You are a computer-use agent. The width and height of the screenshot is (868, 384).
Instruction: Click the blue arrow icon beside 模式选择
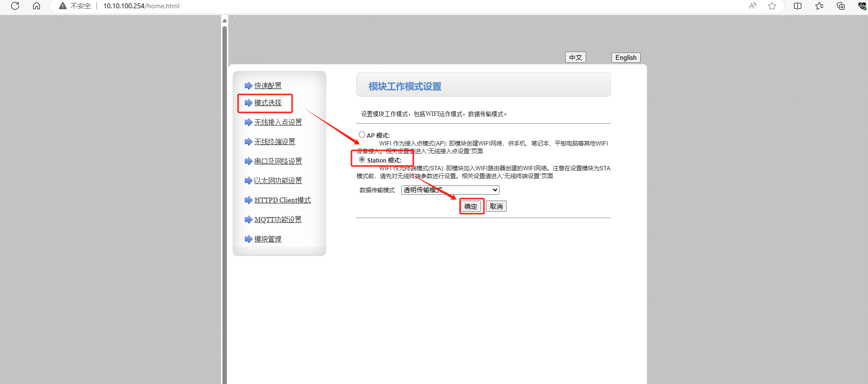click(x=248, y=103)
